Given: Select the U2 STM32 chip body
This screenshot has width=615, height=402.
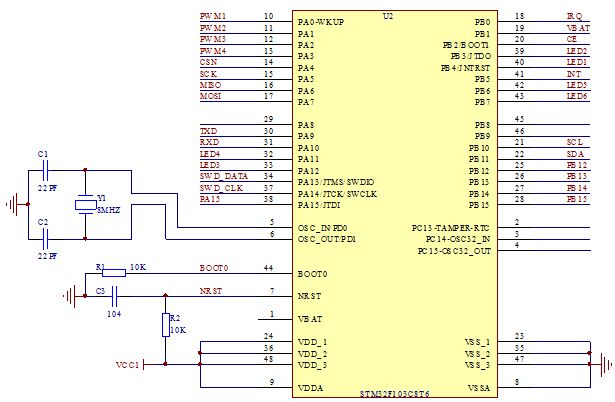Looking at the screenshot, I should tap(395, 204).
